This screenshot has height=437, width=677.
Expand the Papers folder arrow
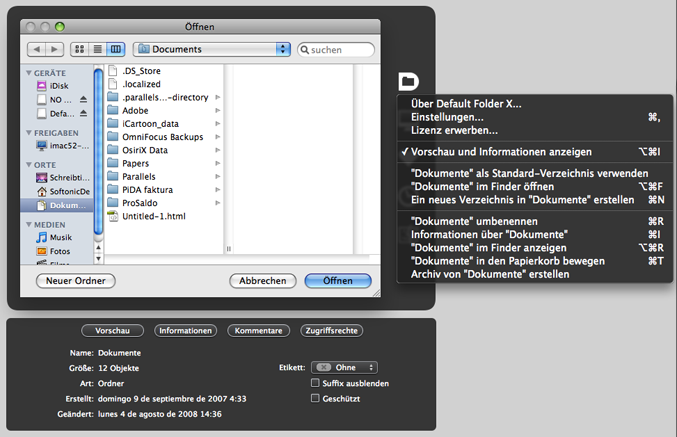tap(218, 163)
